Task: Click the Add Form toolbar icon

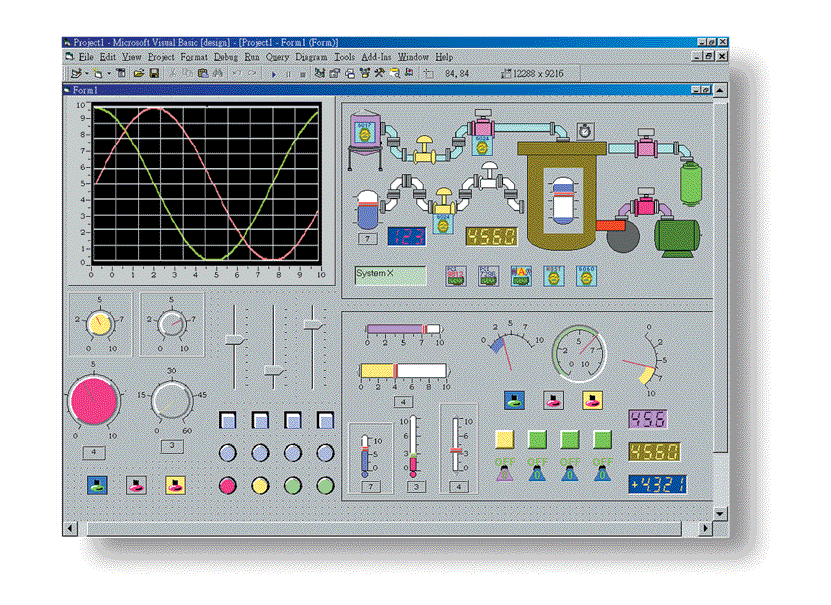Action: point(98,74)
